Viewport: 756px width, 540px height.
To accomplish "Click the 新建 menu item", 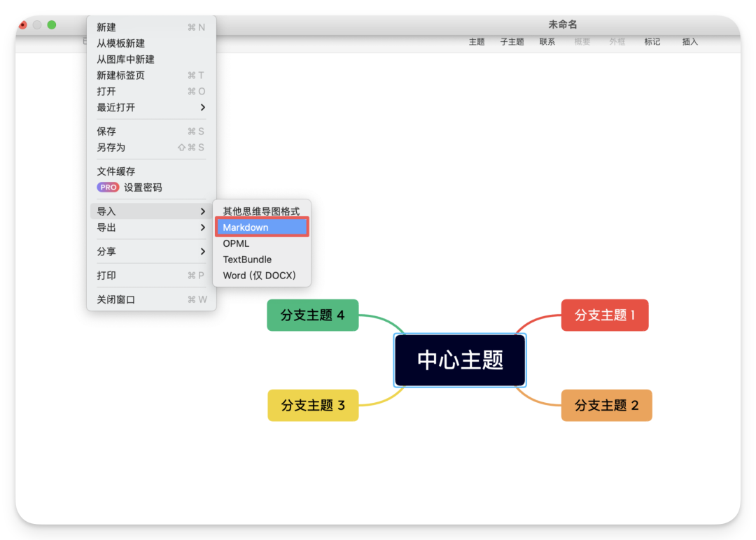I will click(x=151, y=27).
